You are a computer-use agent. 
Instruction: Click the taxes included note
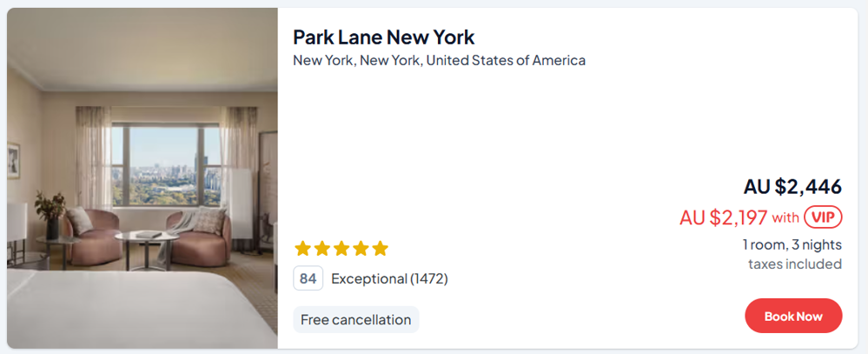pyautogui.click(x=794, y=264)
